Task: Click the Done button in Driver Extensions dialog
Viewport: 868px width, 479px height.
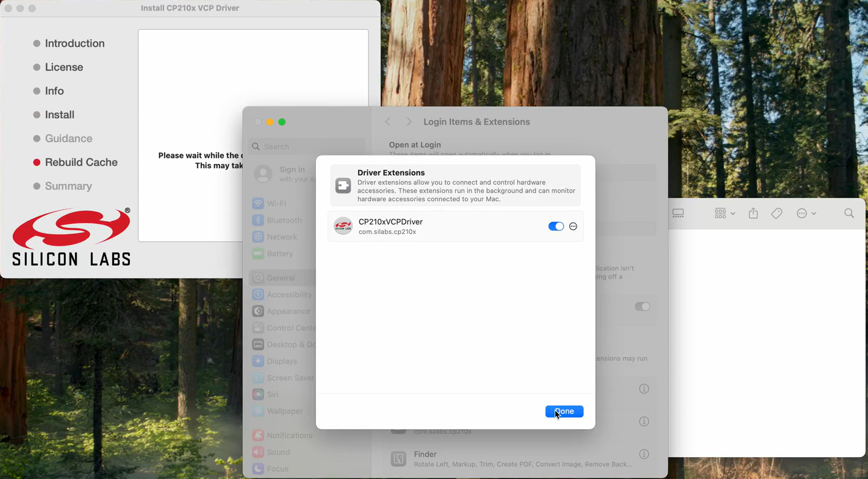Action: [x=564, y=411]
